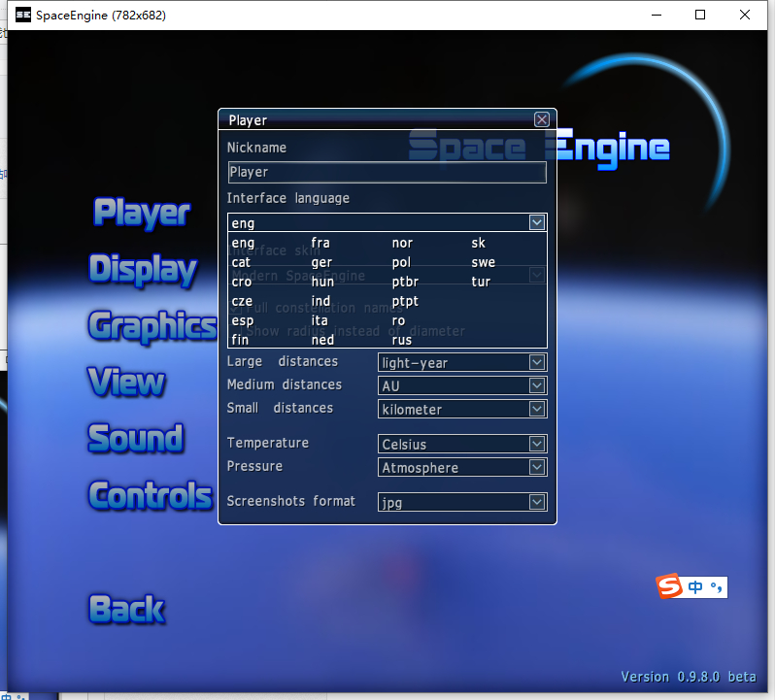This screenshot has width=775, height=700.
Task: Open the Controls settings menu
Action: tap(151, 495)
